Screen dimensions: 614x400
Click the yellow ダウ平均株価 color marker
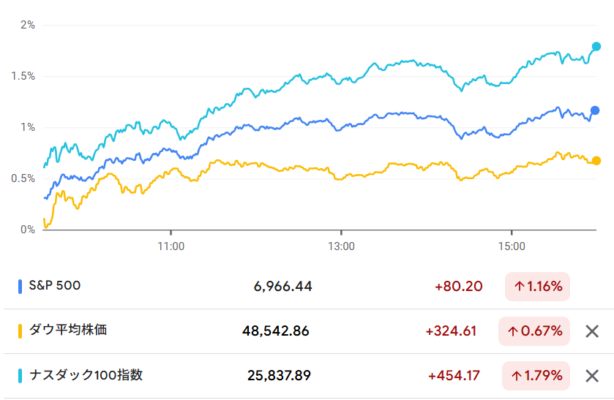[x=21, y=331]
